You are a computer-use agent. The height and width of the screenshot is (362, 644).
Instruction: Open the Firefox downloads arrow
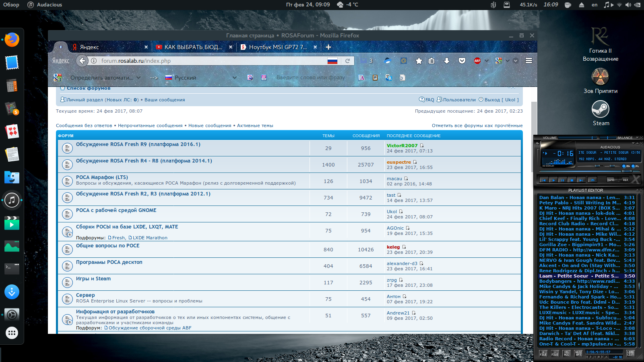(x=447, y=61)
